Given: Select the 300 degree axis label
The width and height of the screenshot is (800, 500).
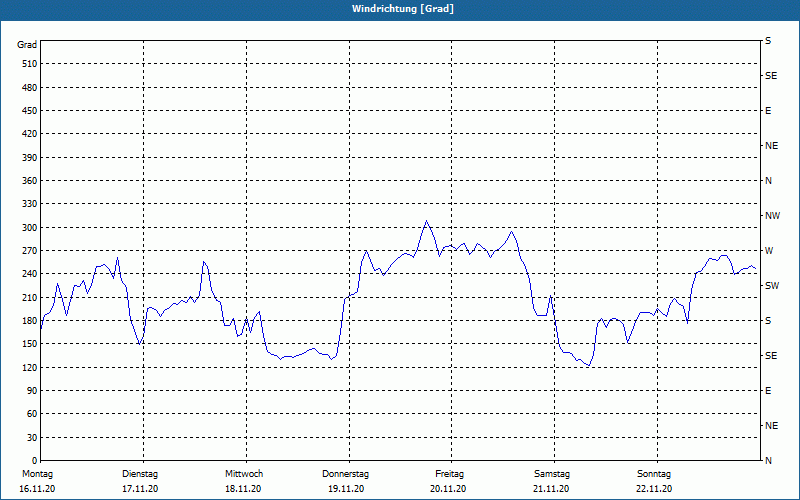Looking at the screenshot, I should click(x=30, y=228).
